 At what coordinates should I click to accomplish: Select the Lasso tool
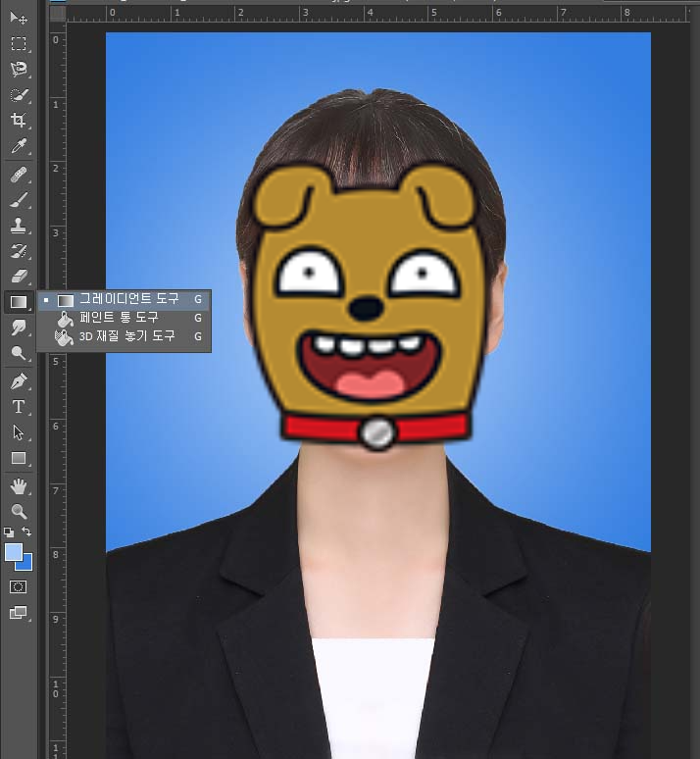tap(19, 70)
